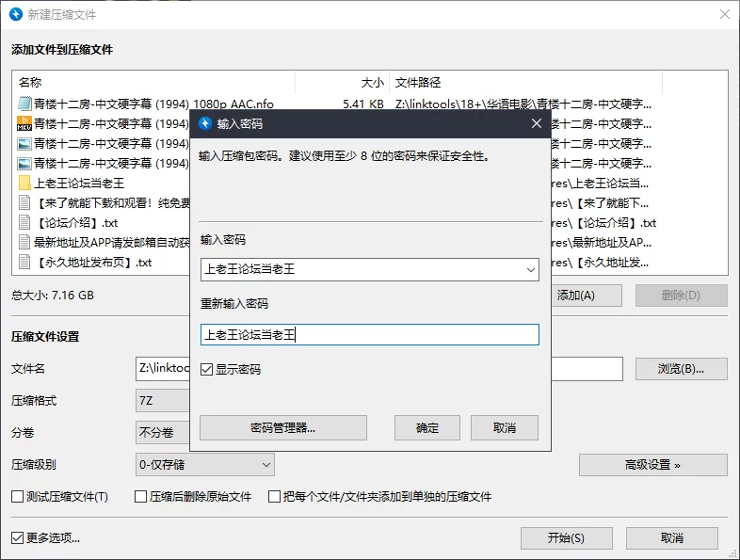Select the 【永久地址发布页】.txt file name
Screen dimensions: 740x560
tap(93, 263)
